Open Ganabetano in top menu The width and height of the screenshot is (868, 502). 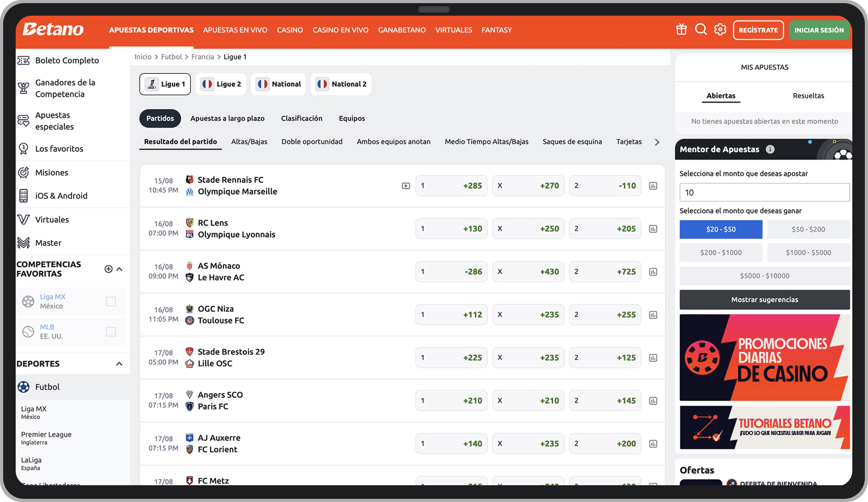point(402,30)
